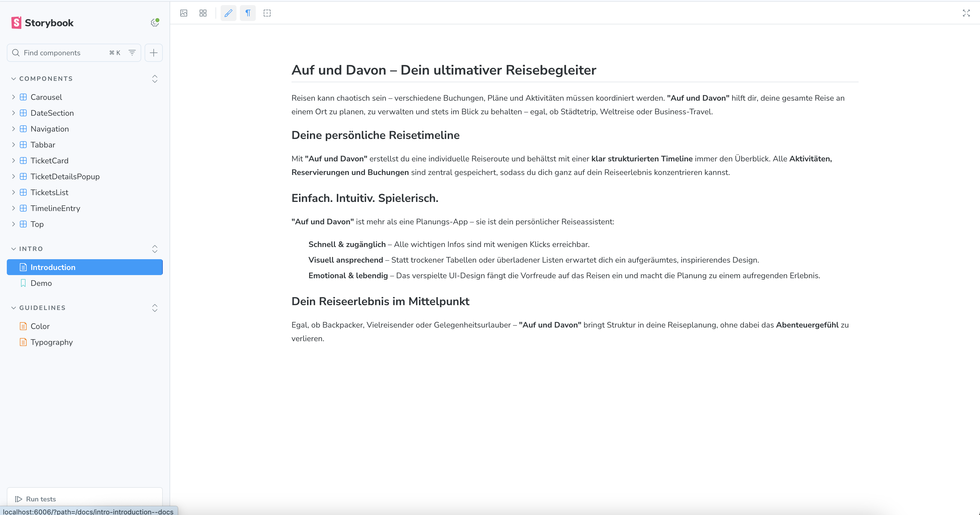Select the Typography guidelines entry
Screen dimensions: 980x515
pos(51,342)
